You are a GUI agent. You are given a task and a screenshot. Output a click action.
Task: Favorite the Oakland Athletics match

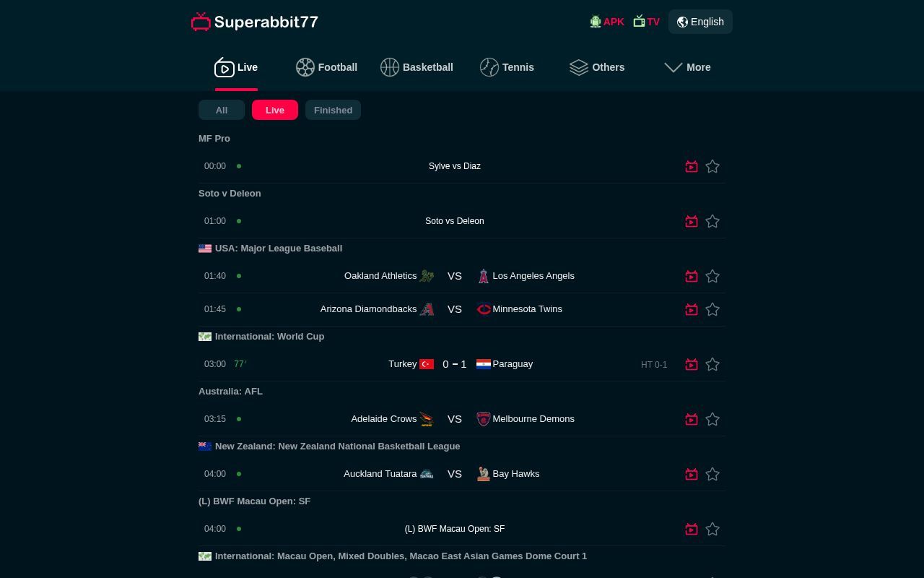[x=712, y=276]
